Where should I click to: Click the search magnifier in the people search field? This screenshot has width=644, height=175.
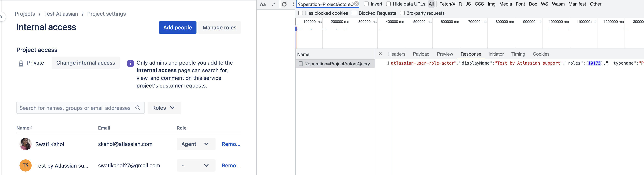tap(138, 108)
